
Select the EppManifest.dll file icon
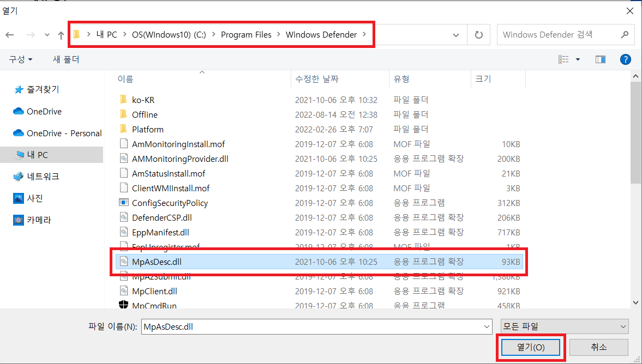coord(123,232)
